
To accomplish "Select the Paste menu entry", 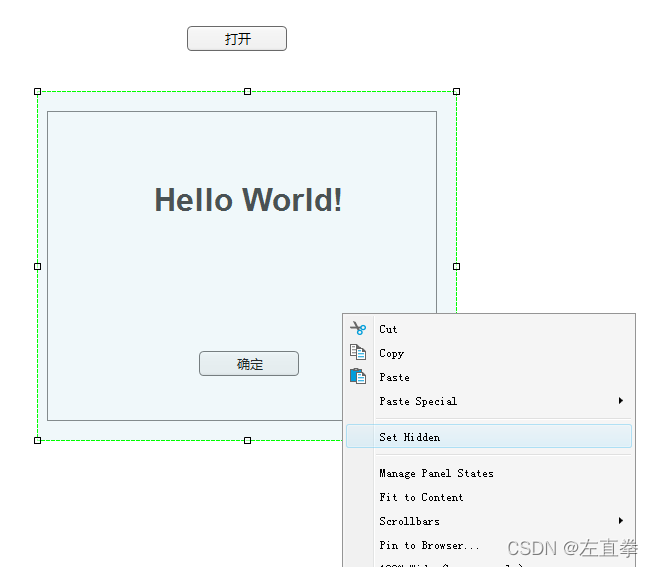I will point(489,377).
